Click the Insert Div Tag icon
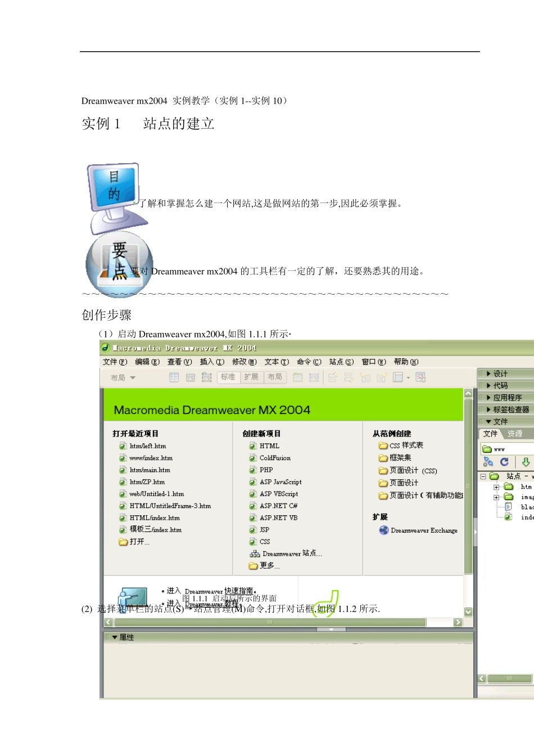The image size is (534, 756). point(191,377)
